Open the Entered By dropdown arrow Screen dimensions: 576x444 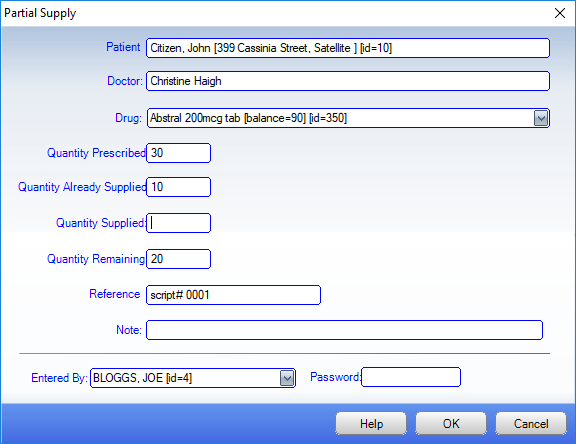click(287, 378)
